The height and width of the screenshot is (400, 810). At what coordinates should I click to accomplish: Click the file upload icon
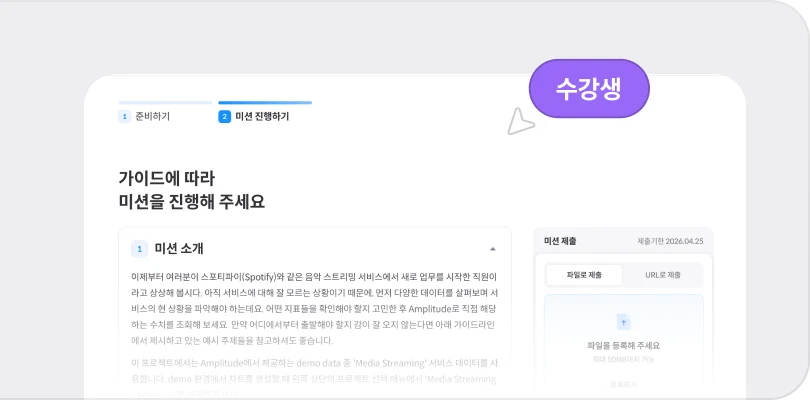tap(624, 322)
